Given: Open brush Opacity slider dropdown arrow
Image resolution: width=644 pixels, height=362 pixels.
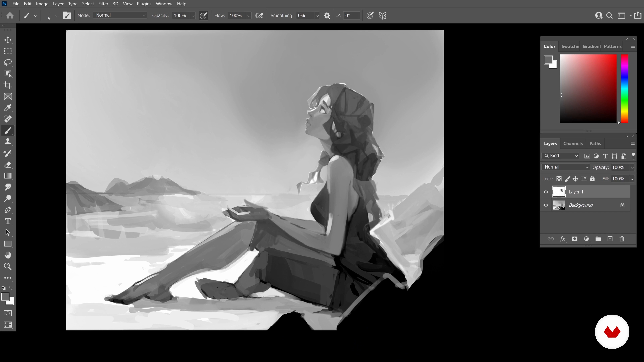Looking at the screenshot, I should click(x=193, y=15).
